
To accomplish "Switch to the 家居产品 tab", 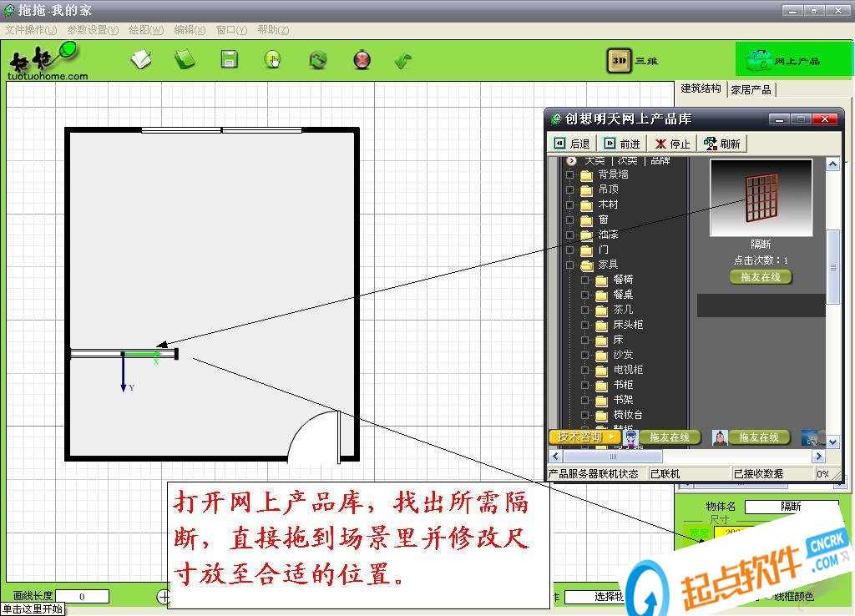I will [x=751, y=89].
